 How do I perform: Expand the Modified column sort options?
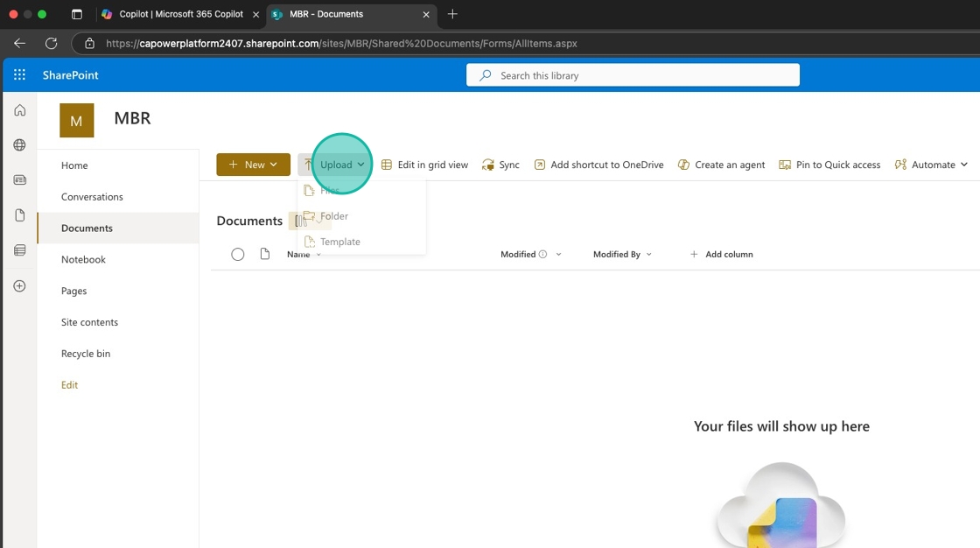558,255
